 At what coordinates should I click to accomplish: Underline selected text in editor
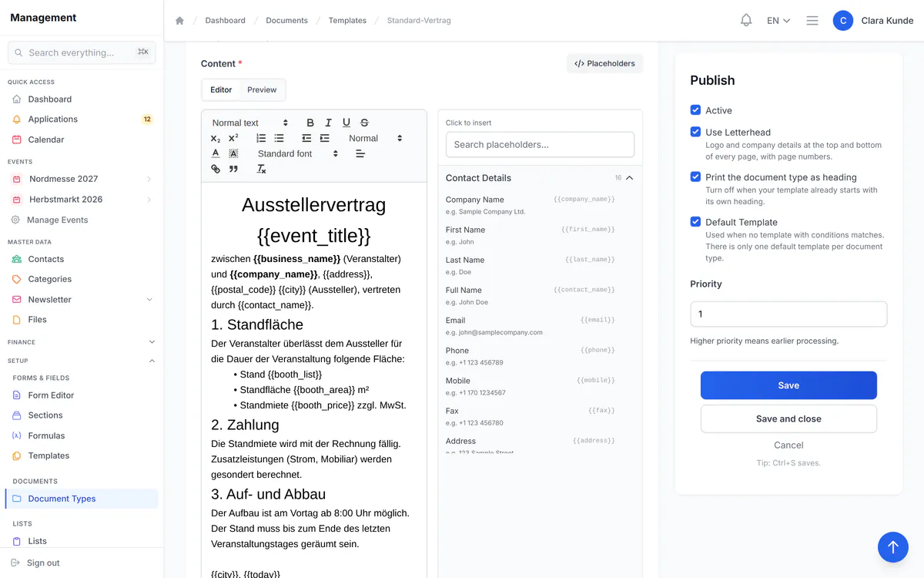[x=346, y=123]
